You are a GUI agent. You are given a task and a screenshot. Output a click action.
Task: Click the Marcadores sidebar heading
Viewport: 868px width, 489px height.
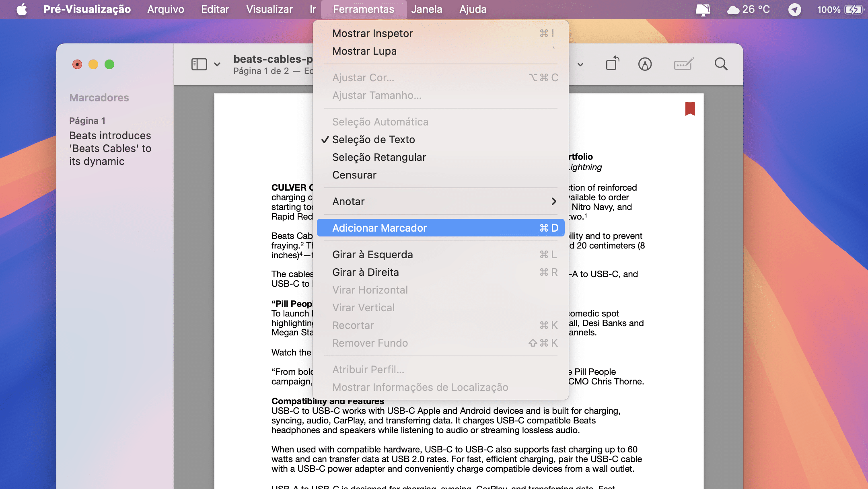(x=99, y=98)
